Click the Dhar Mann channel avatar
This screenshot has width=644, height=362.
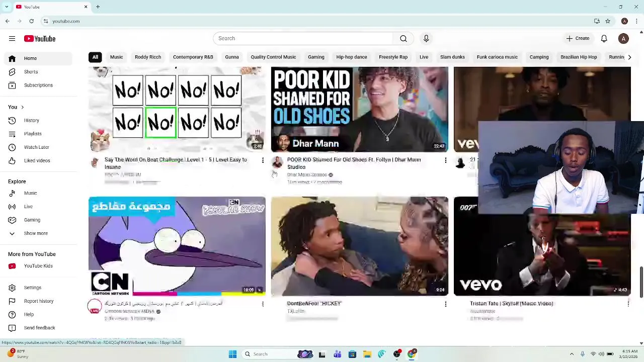click(277, 162)
